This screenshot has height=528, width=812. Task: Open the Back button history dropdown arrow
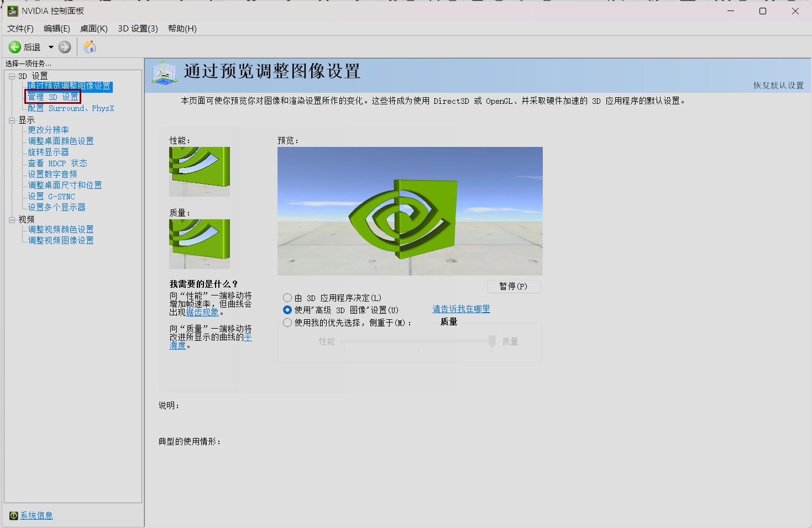tap(51, 47)
